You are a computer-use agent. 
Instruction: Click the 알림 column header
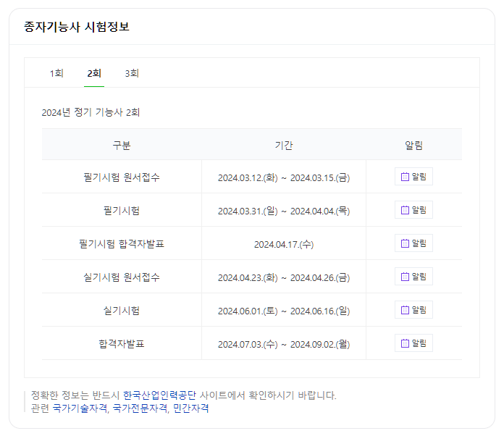413,145
